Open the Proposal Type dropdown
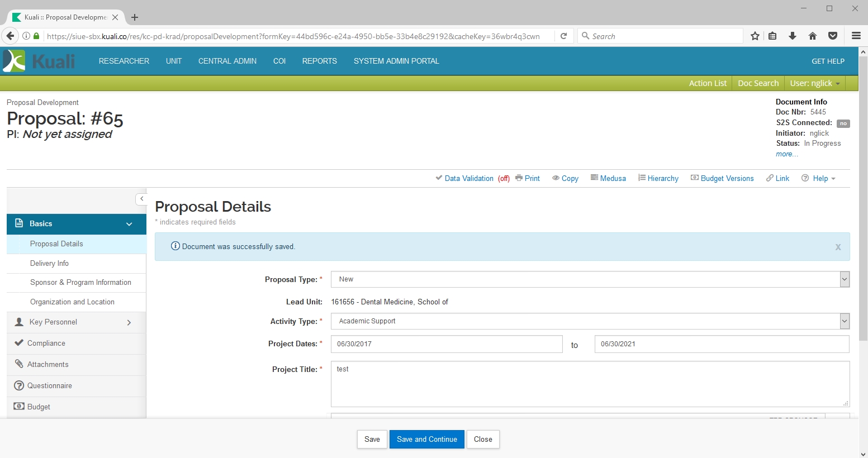The height and width of the screenshot is (458, 868). [x=845, y=279]
